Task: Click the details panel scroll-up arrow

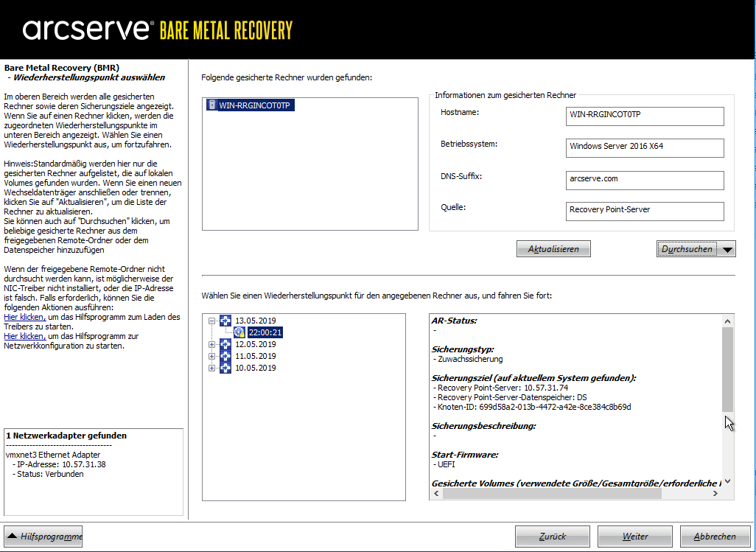Action: pos(727,321)
